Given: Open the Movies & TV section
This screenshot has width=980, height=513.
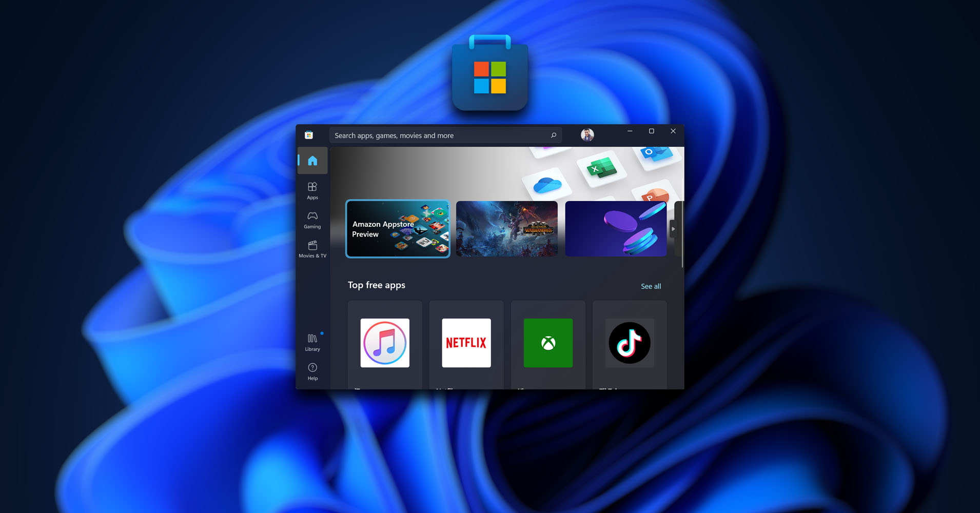Looking at the screenshot, I should coord(312,249).
